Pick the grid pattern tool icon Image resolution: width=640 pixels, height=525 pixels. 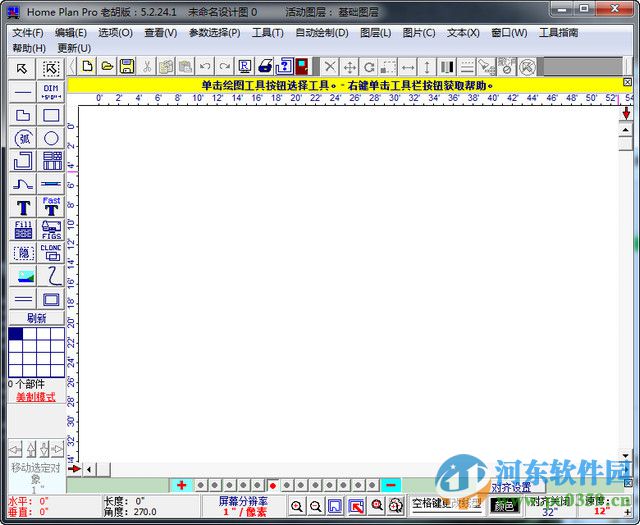[x=51, y=161]
